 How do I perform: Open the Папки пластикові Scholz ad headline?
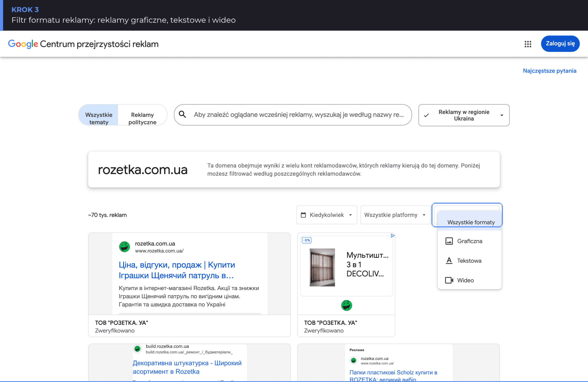(x=393, y=376)
